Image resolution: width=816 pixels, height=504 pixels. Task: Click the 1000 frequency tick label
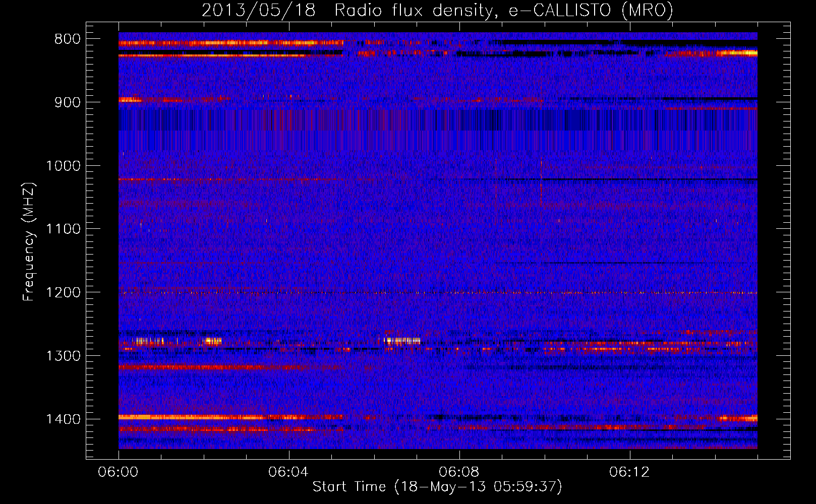point(63,166)
